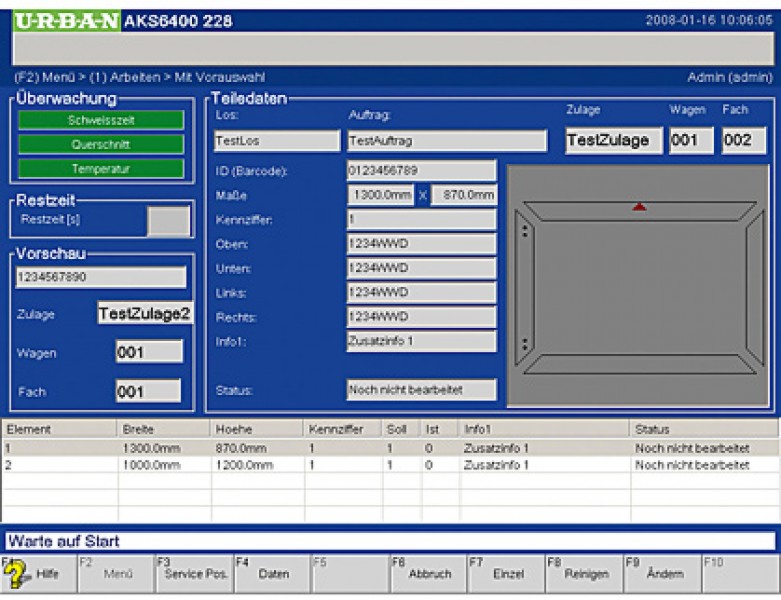Click the URBAN logo in the header
Image resolution: width=781 pixels, height=600 pixels.
tap(67, 21)
